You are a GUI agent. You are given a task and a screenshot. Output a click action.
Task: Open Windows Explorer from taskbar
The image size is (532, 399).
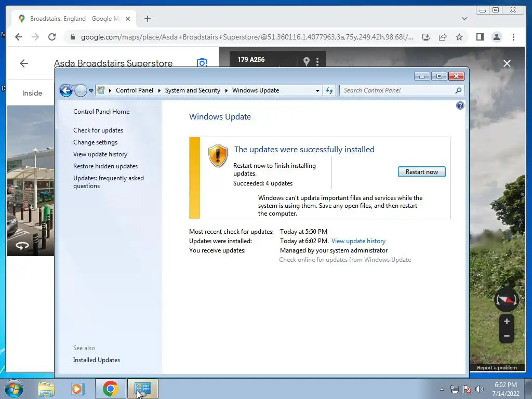click(46, 389)
